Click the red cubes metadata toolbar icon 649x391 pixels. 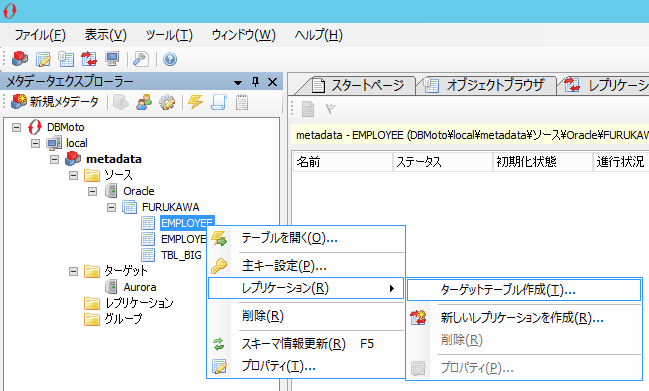[x=19, y=59]
